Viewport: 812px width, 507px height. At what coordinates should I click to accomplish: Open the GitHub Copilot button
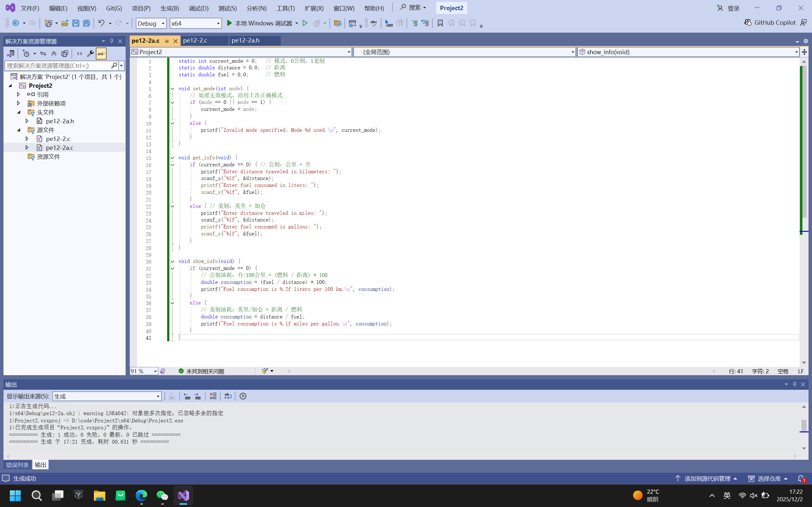point(770,22)
